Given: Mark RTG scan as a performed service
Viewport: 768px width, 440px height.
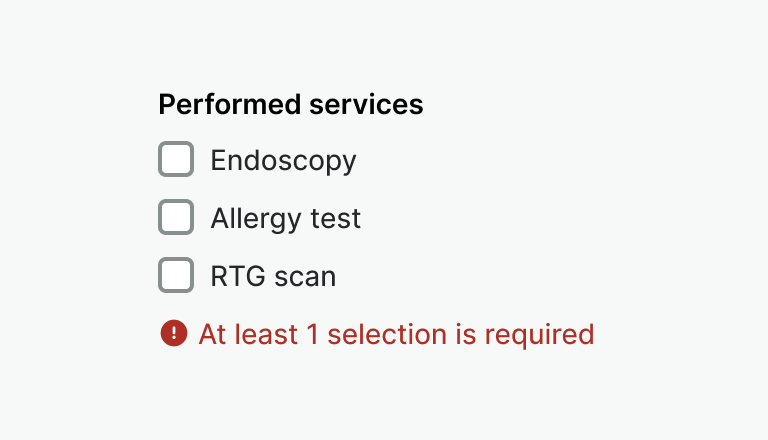Looking at the screenshot, I should (176, 276).
